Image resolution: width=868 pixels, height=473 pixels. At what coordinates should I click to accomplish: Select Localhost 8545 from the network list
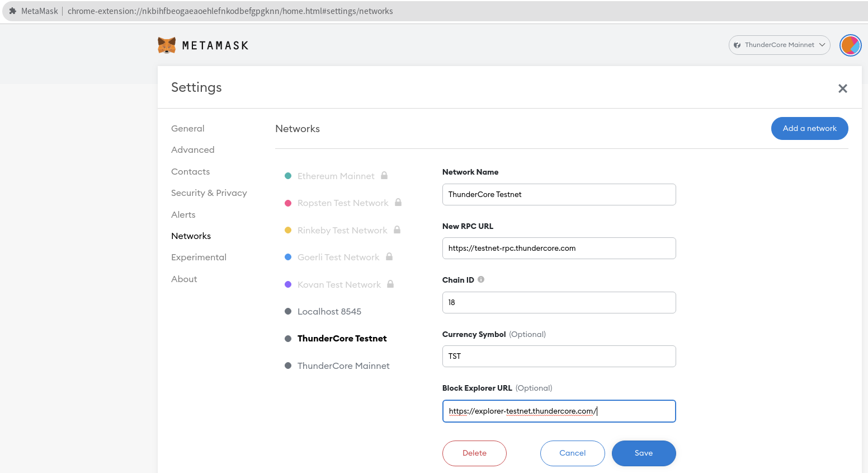pos(329,311)
